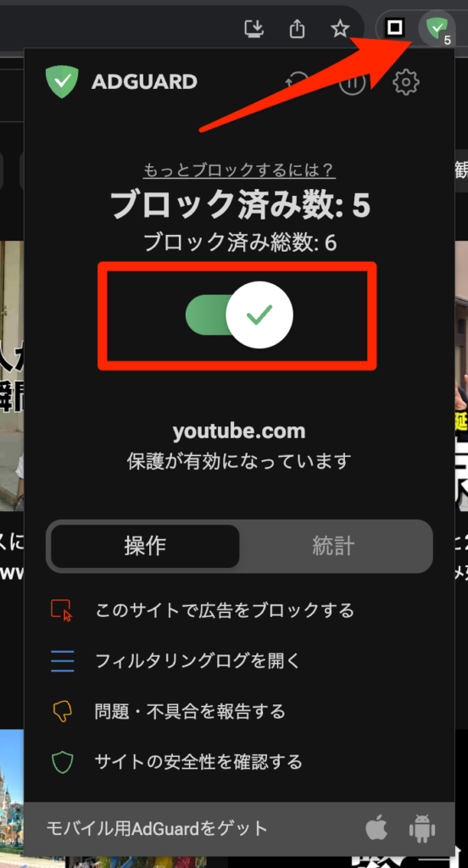
Task: Open AdGuard settings gear icon
Action: (x=406, y=82)
